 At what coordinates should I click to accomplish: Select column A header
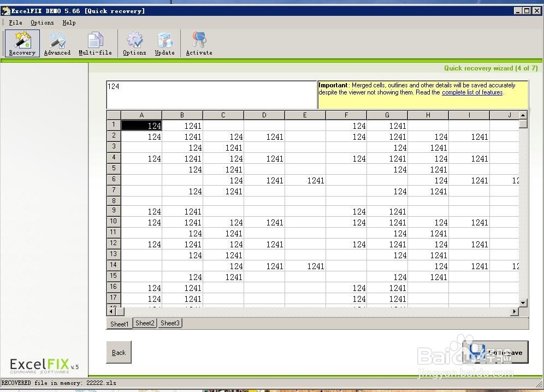(x=141, y=115)
